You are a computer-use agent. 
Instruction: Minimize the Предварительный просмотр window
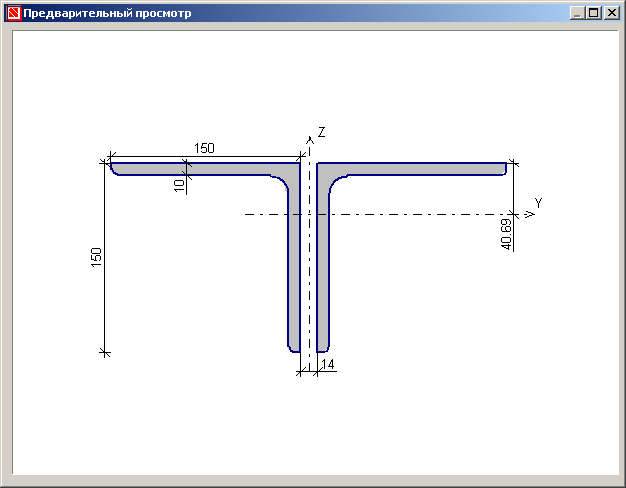coord(577,14)
